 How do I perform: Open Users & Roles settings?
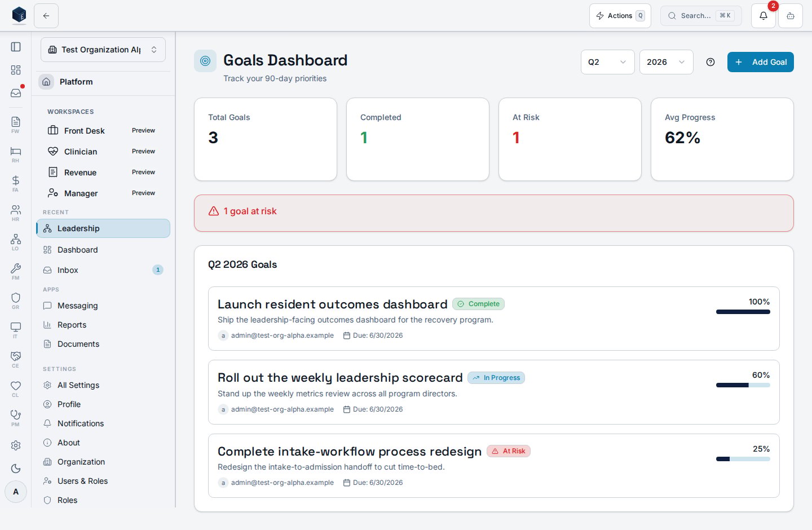tap(103, 481)
